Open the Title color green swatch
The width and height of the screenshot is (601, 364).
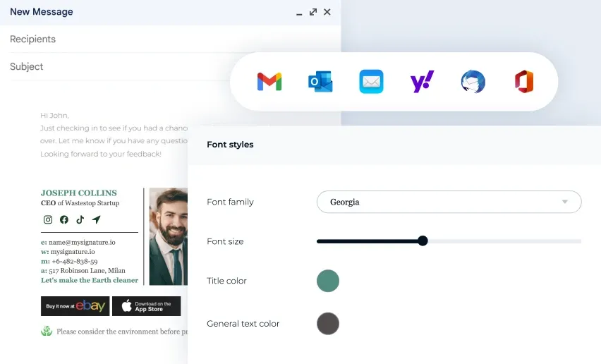point(328,281)
